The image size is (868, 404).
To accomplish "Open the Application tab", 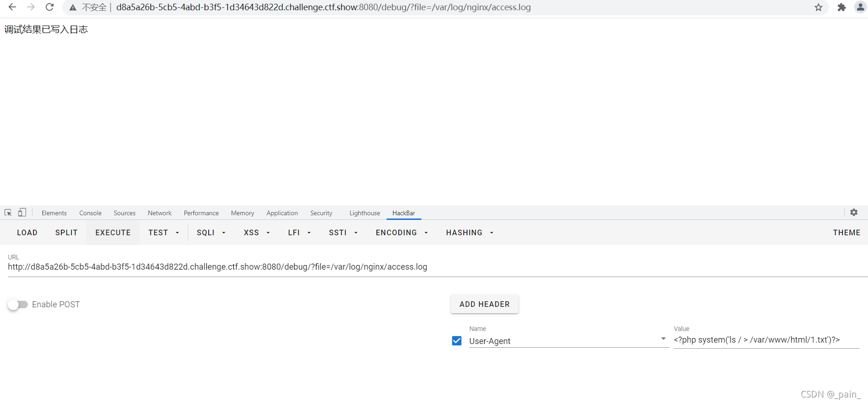I will click(x=282, y=213).
